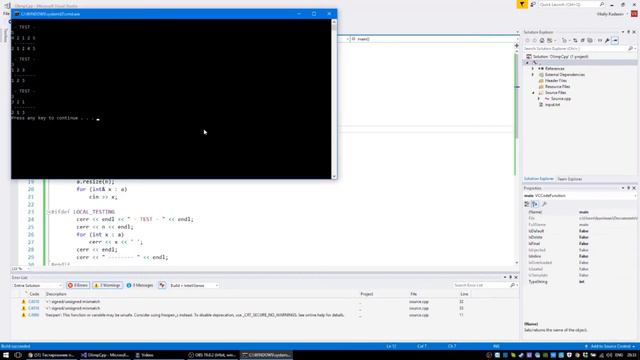Click the Collapse All icon in Solution Explorer
This screenshot has height=360, width=640.
[582, 40]
